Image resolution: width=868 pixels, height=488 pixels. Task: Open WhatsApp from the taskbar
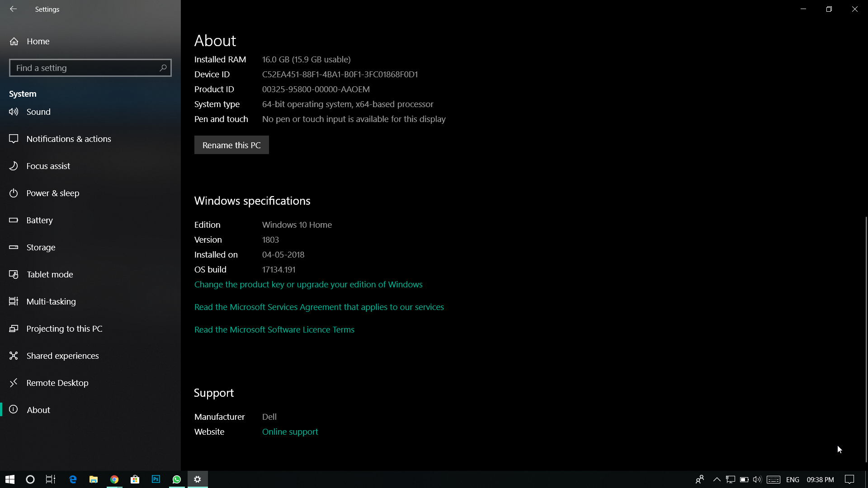tap(177, 479)
